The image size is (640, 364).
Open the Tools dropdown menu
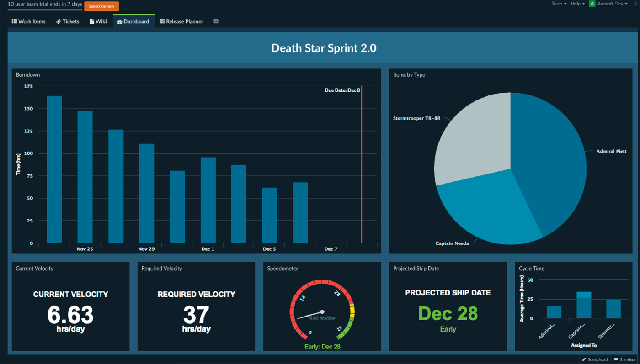(x=559, y=4)
